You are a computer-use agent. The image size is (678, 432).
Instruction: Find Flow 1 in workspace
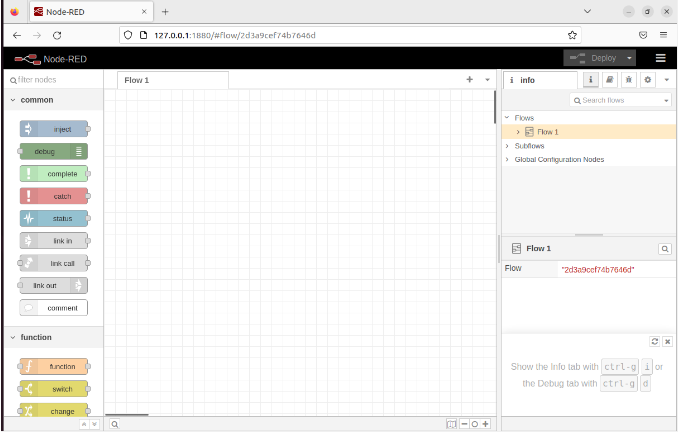click(665, 249)
